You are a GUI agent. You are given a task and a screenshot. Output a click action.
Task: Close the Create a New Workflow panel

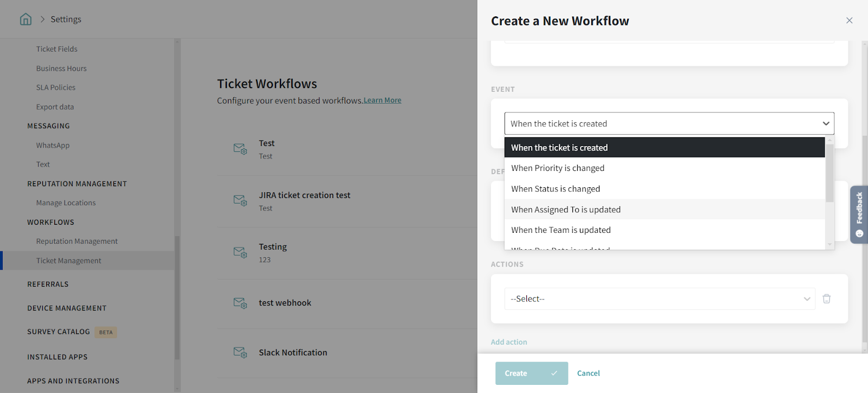pos(849,21)
